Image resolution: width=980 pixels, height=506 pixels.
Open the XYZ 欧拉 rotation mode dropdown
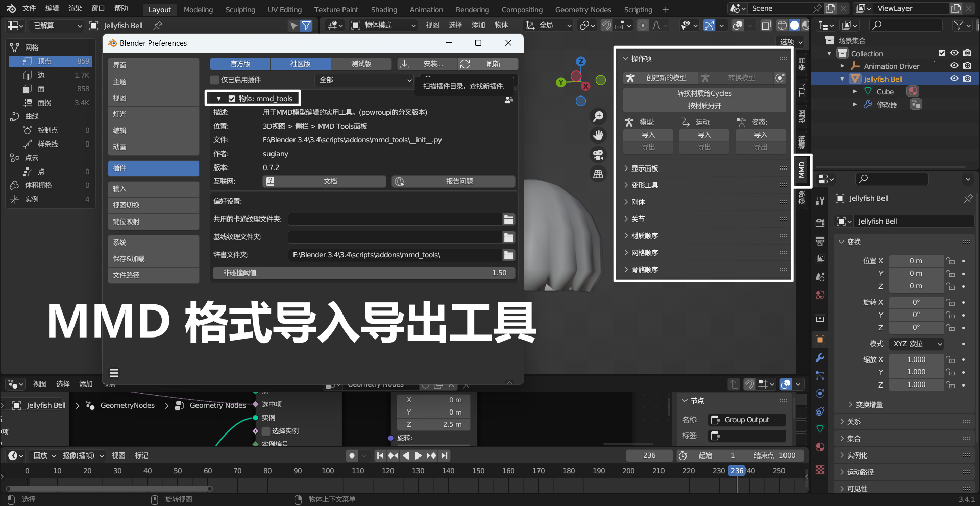(916, 344)
